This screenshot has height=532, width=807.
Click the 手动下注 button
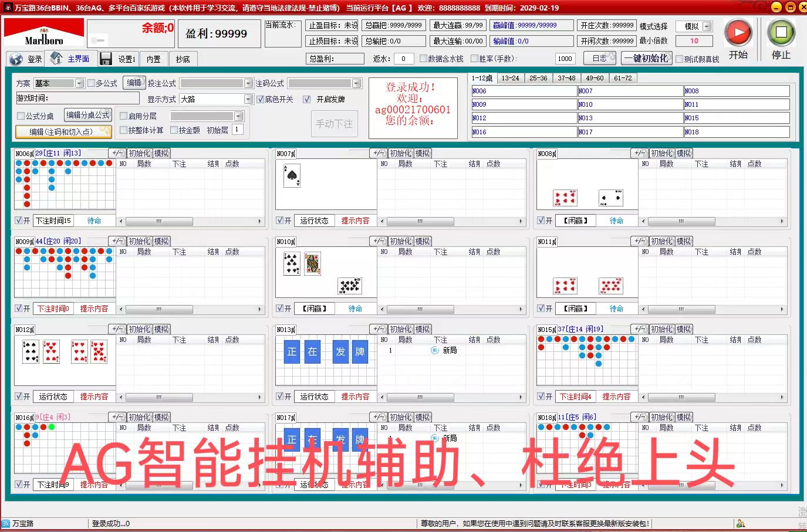click(334, 124)
